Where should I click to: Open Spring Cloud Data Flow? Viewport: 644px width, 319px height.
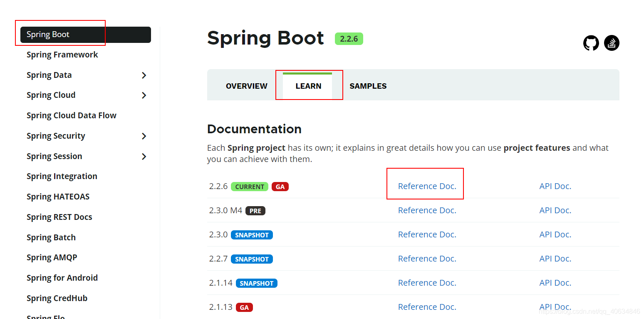pyautogui.click(x=72, y=116)
